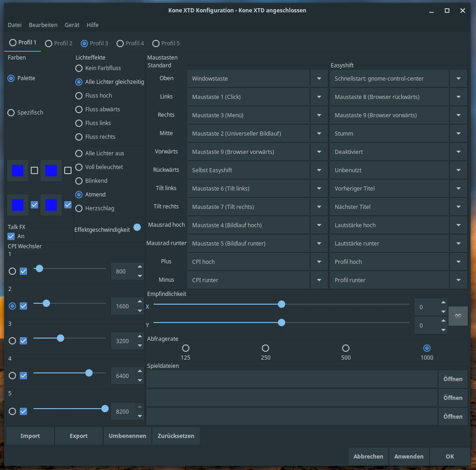Decrease the Y sensitivity spinner value

point(443,330)
